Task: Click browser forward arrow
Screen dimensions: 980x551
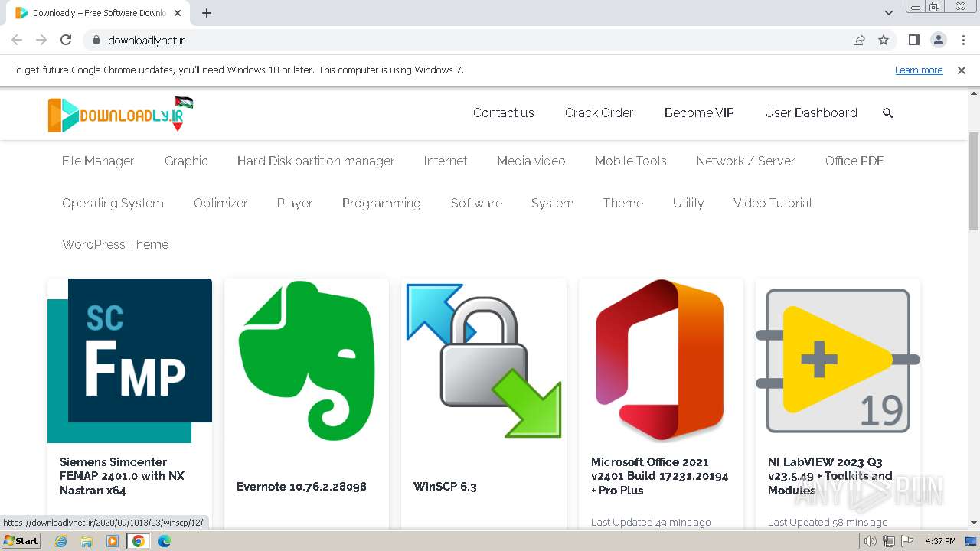Action: 41,40
